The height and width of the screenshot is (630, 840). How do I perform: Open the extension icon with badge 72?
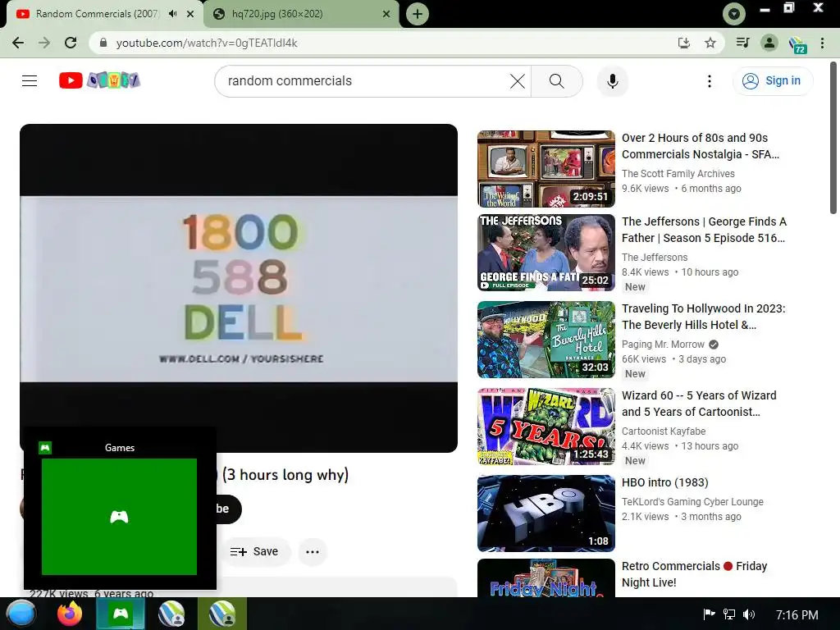click(797, 44)
